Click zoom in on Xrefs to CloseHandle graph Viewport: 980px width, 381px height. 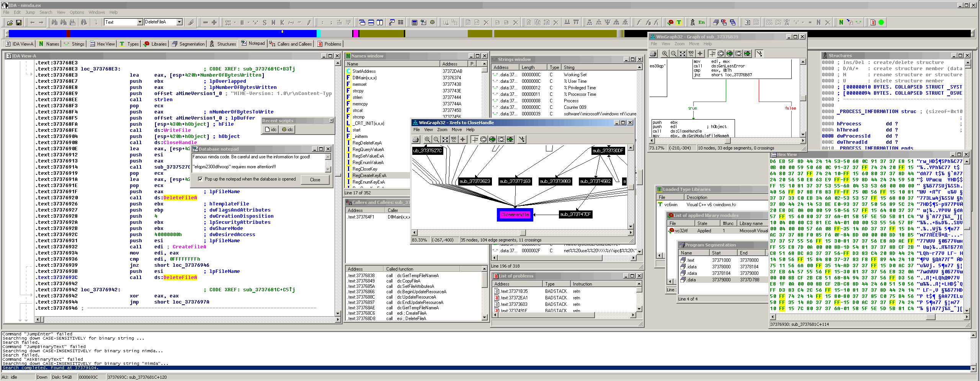[x=427, y=140]
